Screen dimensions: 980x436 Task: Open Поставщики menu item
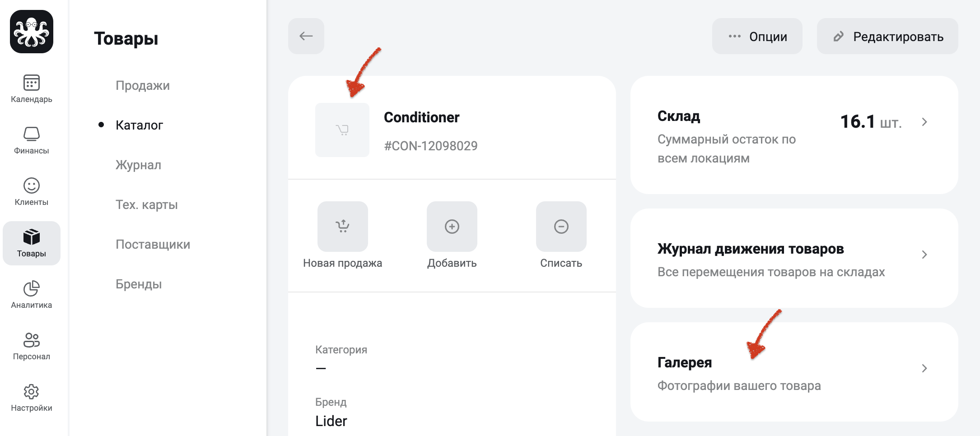pyautogui.click(x=153, y=244)
